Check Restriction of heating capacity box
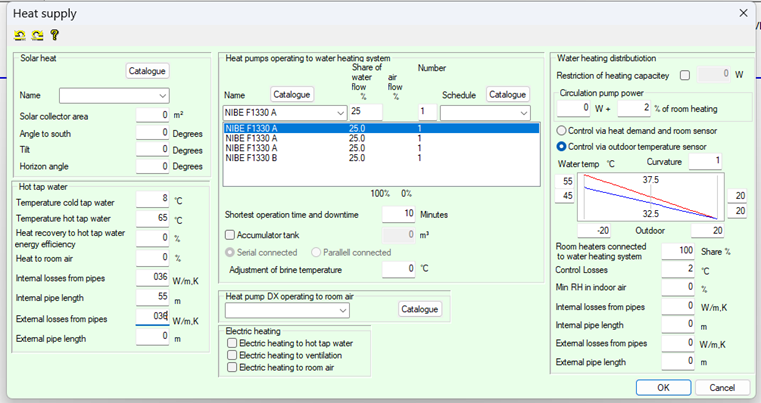Image resolution: width=761 pixels, height=403 pixels. [684, 75]
